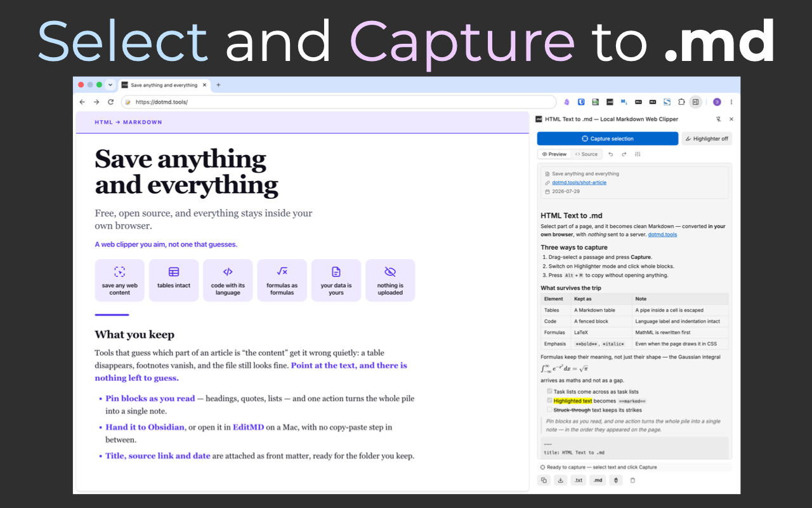The height and width of the screenshot is (508, 812).
Task: Switch to the Source tab
Action: pyautogui.click(x=586, y=154)
